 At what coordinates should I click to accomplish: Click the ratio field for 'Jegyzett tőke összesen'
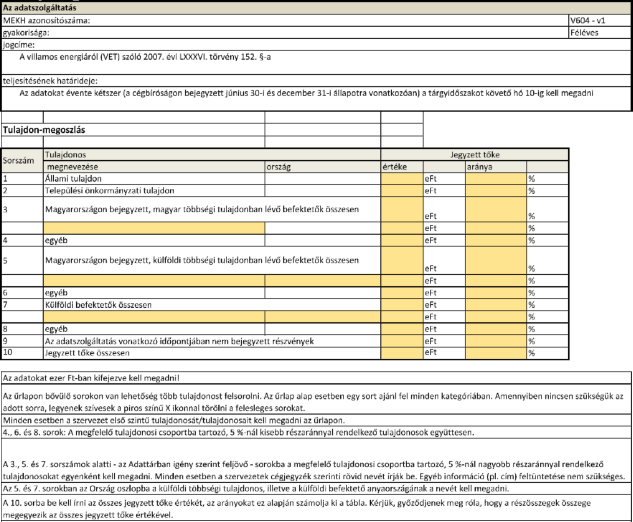click(x=496, y=353)
